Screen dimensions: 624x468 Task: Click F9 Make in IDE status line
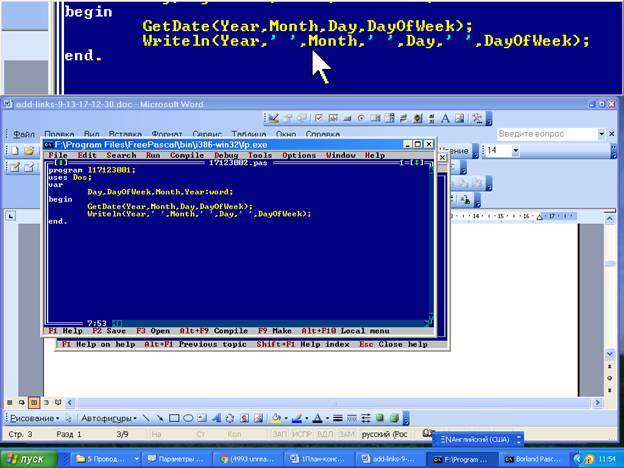pyautogui.click(x=275, y=331)
